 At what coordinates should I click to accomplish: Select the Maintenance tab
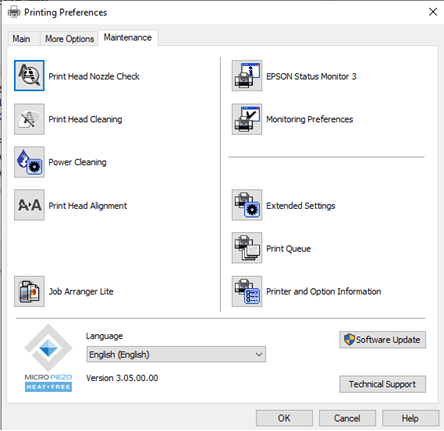pyautogui.click(x=128, y=37)
